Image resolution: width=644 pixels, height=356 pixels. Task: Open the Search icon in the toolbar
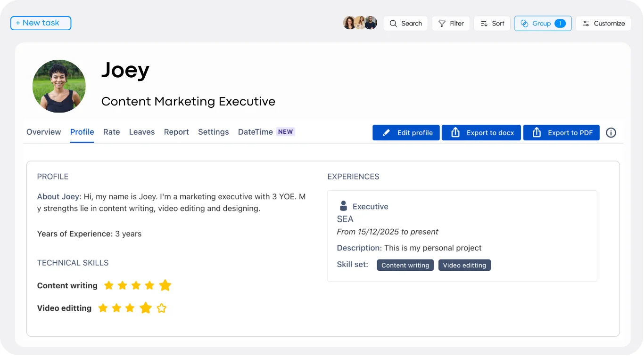393,23
